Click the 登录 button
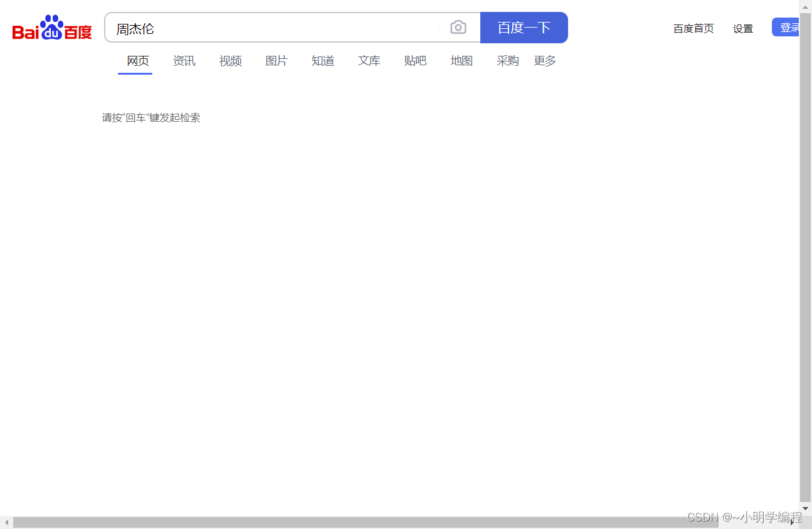 (786, 28)
